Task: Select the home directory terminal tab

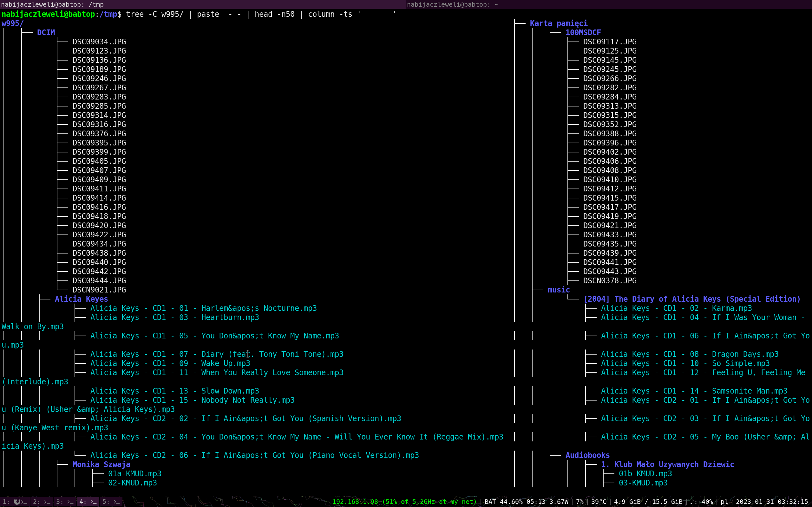Action: (608, 4)
